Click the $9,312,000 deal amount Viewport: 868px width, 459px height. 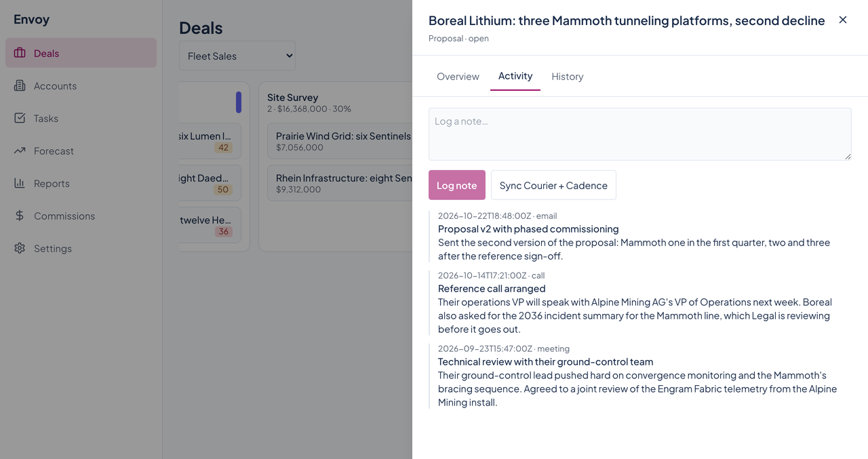point(298,189)
